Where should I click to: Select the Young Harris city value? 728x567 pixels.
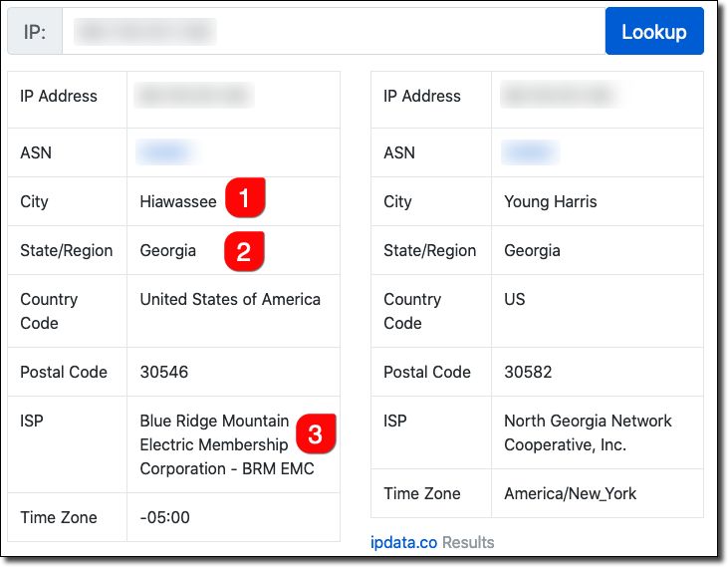(550, 201)
